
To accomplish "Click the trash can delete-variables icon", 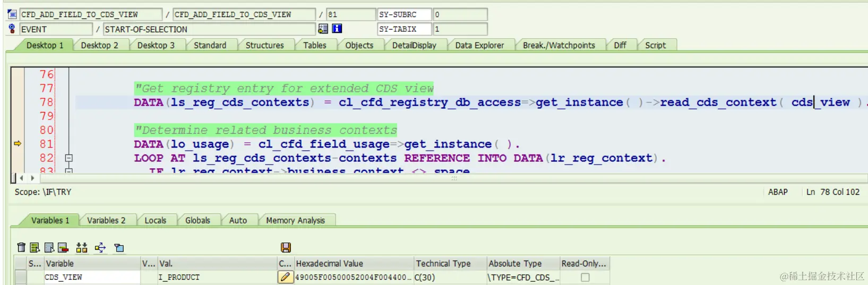I will click(x=21, y=247).
